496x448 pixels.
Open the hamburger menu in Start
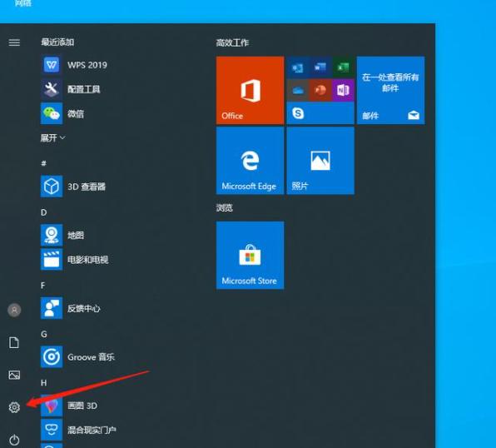tap(14, 42)
